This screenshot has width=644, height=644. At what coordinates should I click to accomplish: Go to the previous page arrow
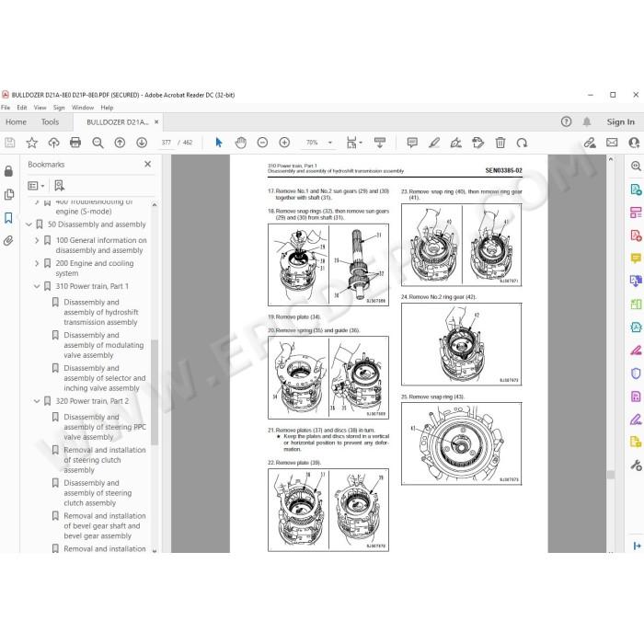(x=120, y=143)
